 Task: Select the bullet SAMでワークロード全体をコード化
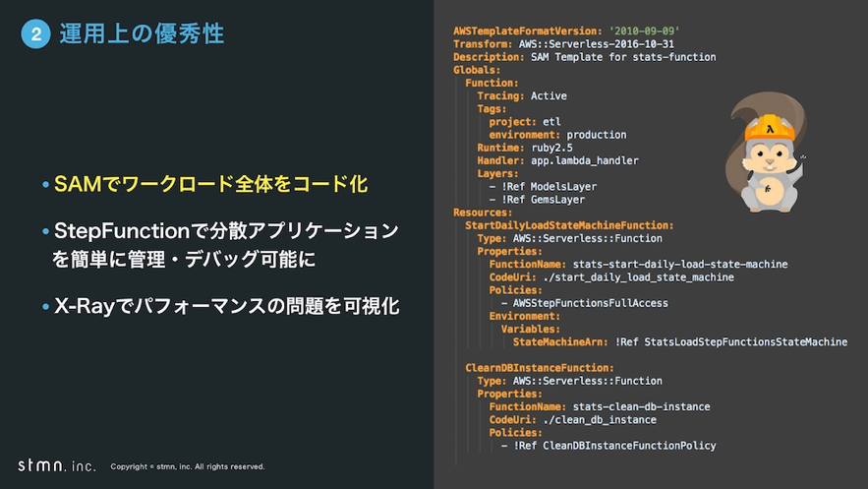(210, 184)
